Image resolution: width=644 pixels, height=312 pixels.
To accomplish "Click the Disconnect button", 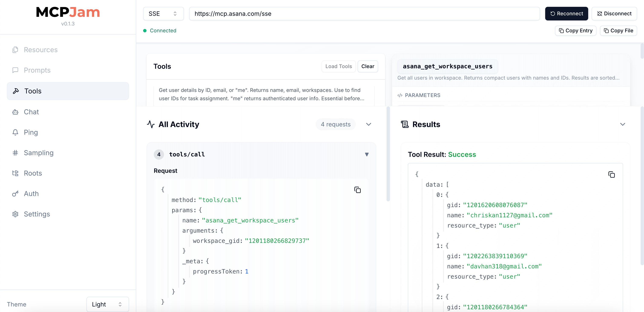I will click(x=614, y=13).
